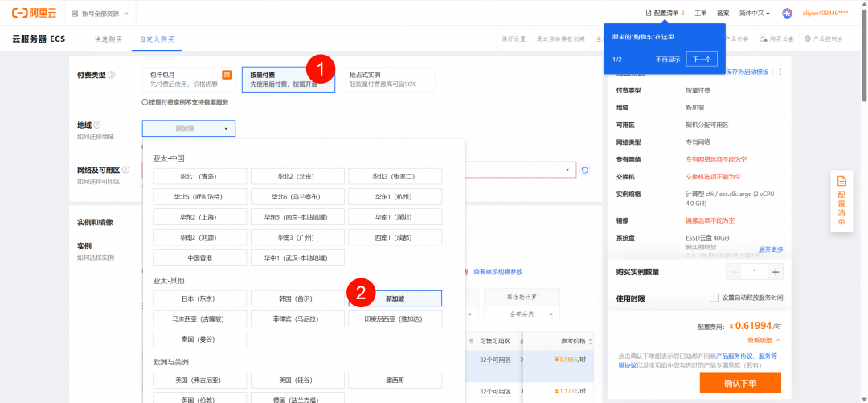Screen dimensions: 868x403
Task: Check 设置自动释放服务时间 checkbox
Action: point(714,298)
